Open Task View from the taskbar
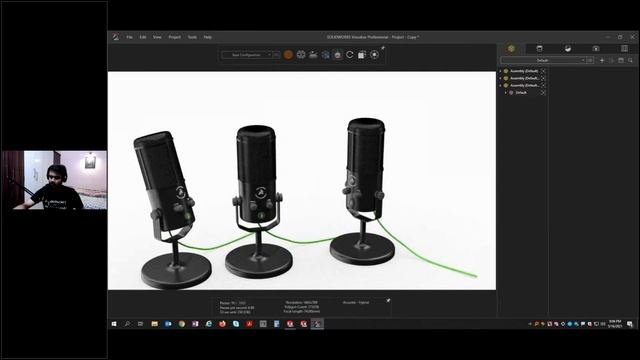The height and width of the screenshot is (360, 640). 140,324
